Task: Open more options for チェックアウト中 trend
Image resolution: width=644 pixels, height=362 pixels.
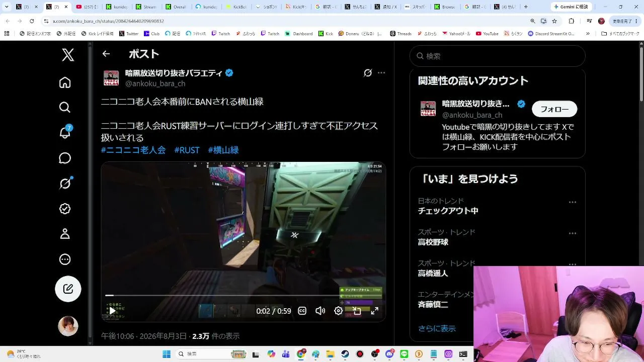Action: 572,202
